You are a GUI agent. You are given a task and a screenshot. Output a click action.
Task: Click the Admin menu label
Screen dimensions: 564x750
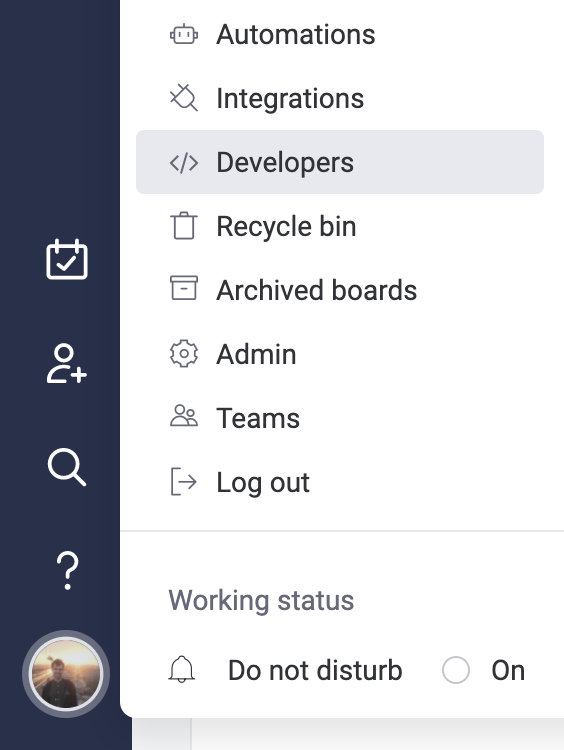pyautogui.click(x=256, y=354)
